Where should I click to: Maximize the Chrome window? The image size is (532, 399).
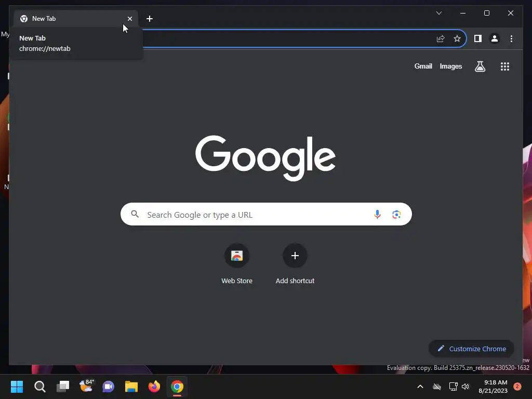click(486, 13)
